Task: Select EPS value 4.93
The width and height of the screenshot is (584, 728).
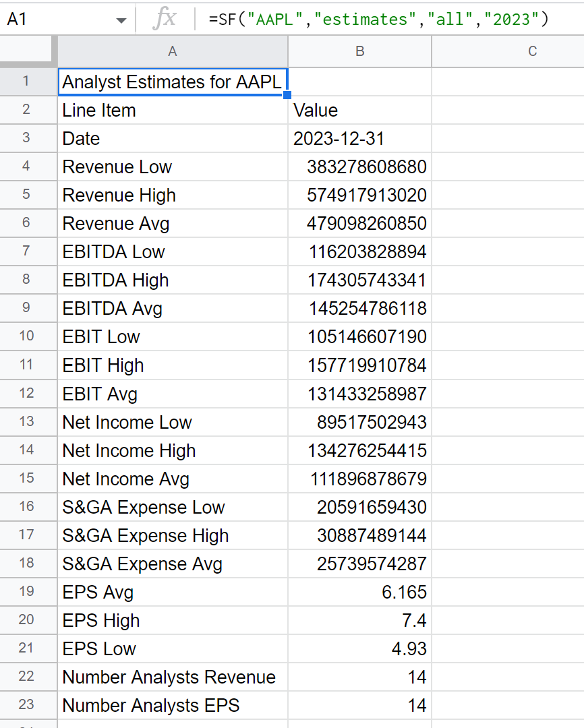Action: click(359, 648)
